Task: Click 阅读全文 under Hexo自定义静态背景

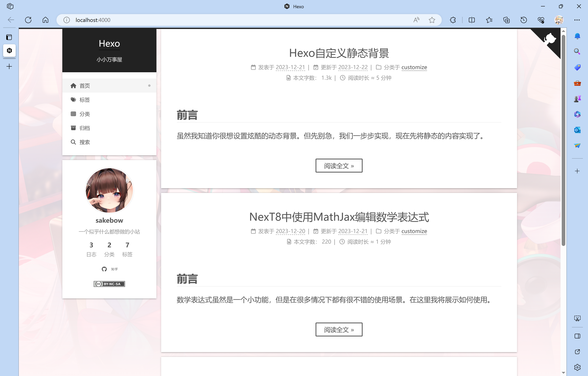Action: tap(339, 165)
